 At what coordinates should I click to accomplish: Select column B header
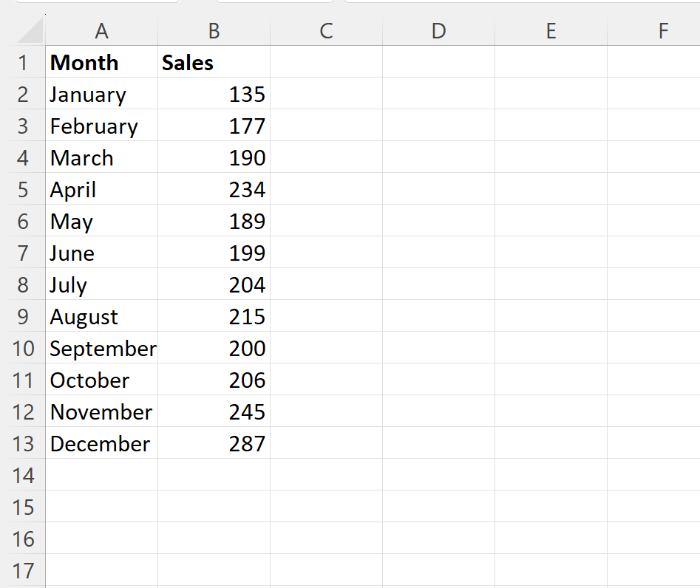pyautogui.click(x=214, y=31)
